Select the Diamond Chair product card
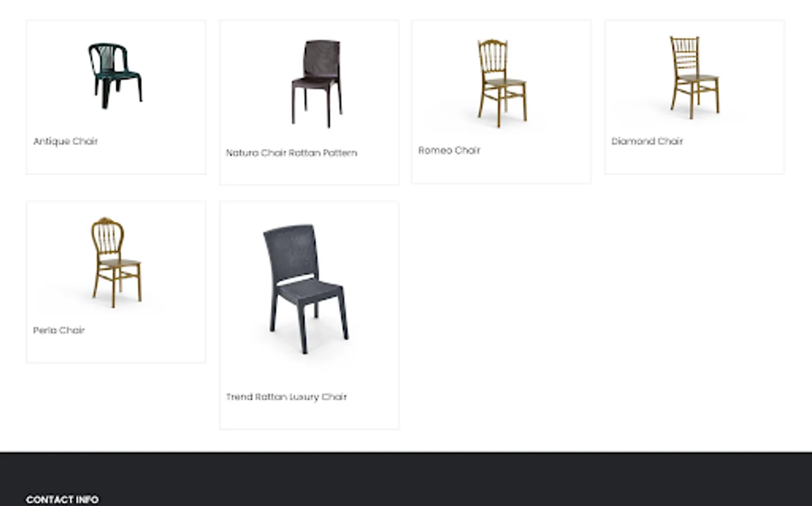The width and height of the screenshot is (812, 506). (694, 97)
